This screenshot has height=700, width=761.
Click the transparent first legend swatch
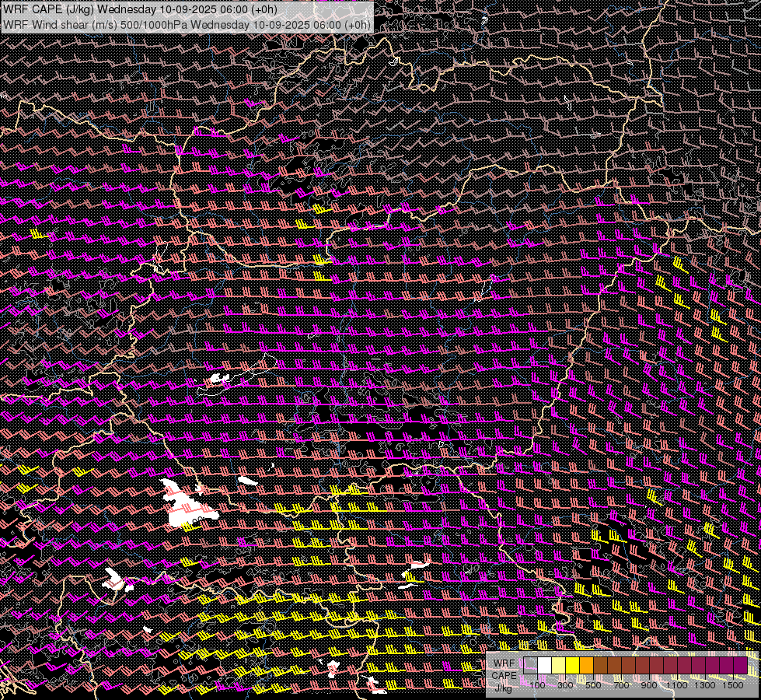[x=530, y=666]
